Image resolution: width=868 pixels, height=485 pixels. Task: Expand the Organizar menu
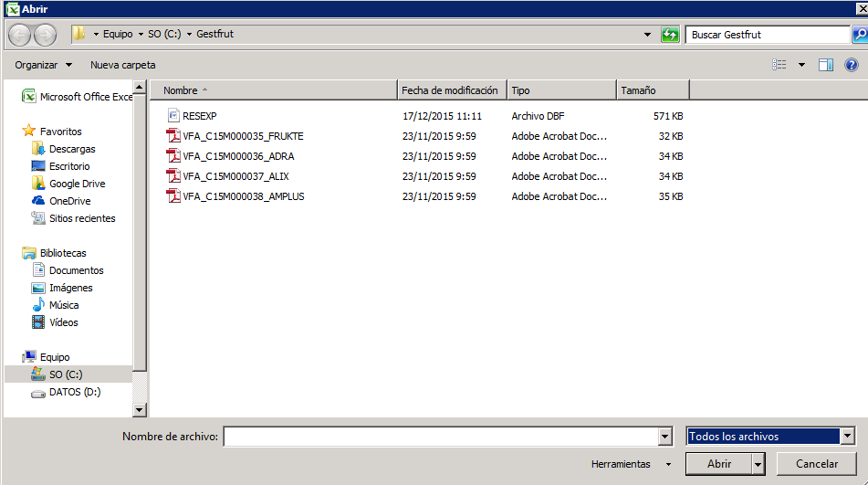pos(43,65)
